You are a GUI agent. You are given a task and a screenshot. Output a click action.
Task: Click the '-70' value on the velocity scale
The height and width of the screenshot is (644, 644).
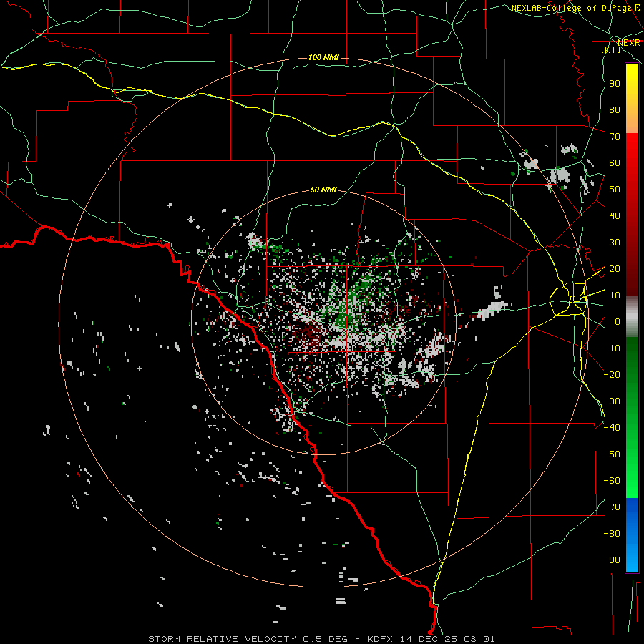point(612,507)
